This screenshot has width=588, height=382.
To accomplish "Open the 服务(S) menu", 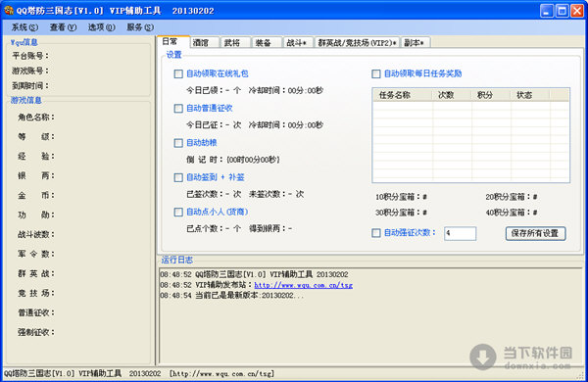I will [140, 27].
